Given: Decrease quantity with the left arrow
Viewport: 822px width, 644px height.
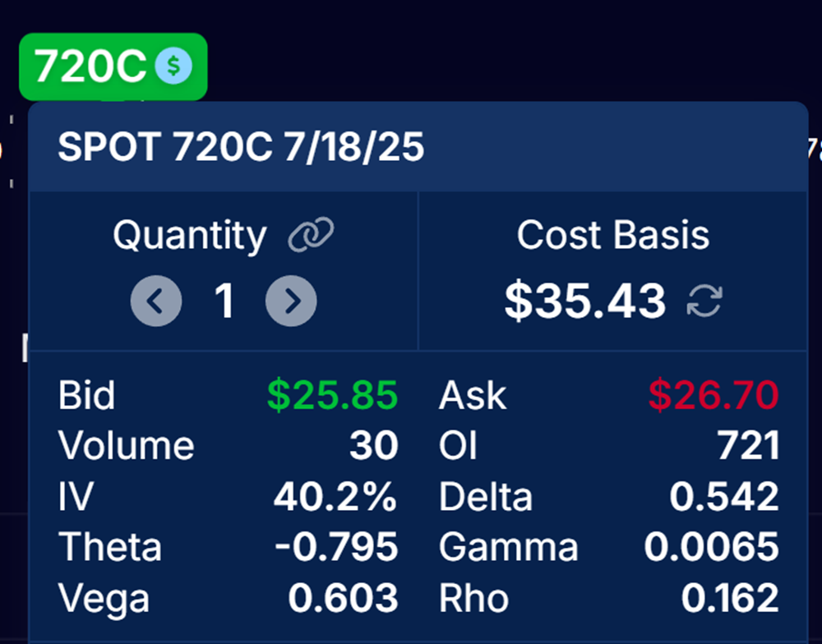Looking at the screenshot, I should [156, 301].
